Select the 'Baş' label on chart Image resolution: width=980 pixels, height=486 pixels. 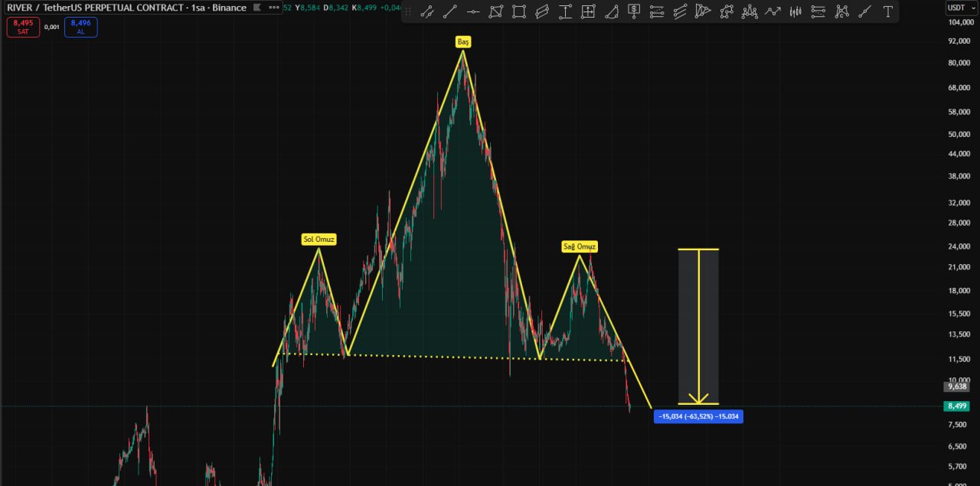(463, 42)
